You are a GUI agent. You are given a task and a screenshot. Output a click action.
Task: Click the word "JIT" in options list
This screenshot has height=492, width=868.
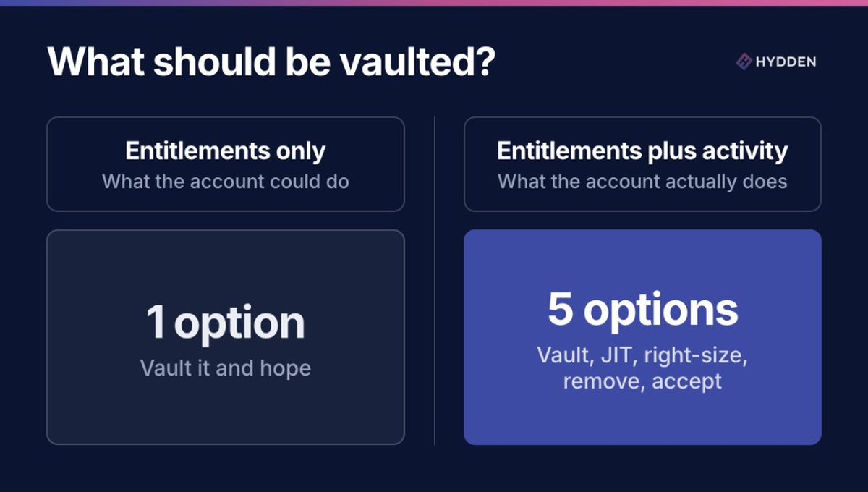click(616, 355)
